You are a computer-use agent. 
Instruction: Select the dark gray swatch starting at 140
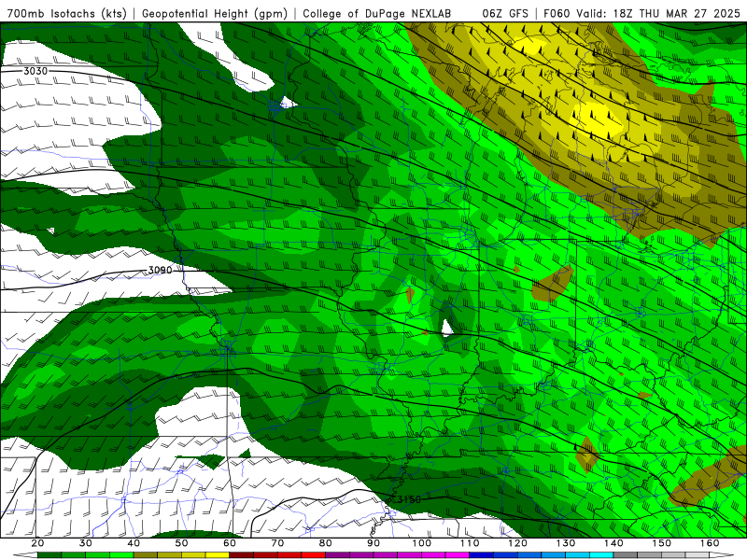(x=626, y=555)
